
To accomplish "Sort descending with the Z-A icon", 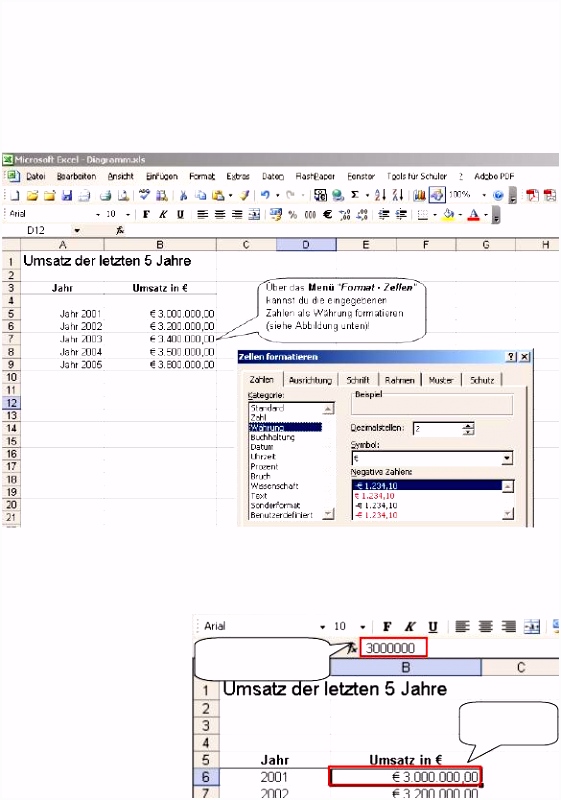I will click(398, 195).
